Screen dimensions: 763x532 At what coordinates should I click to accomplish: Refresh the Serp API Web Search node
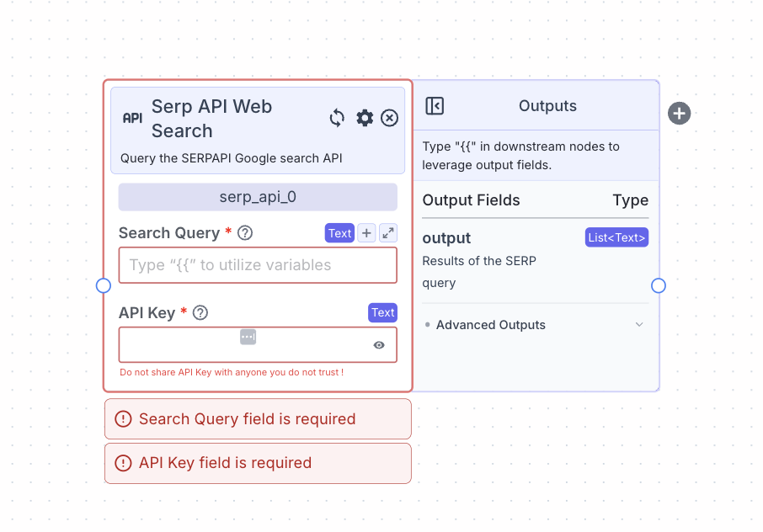point(337,118)
